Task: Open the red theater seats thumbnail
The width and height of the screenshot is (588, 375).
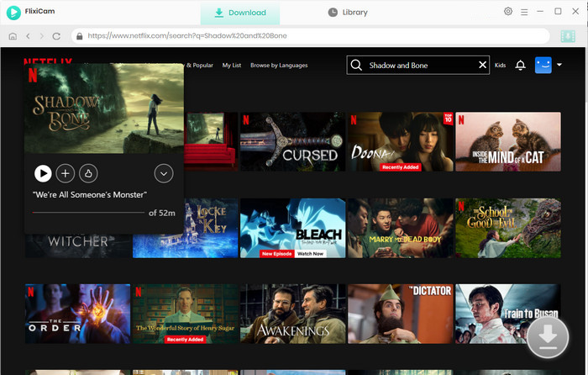Action: click(211, 141)
